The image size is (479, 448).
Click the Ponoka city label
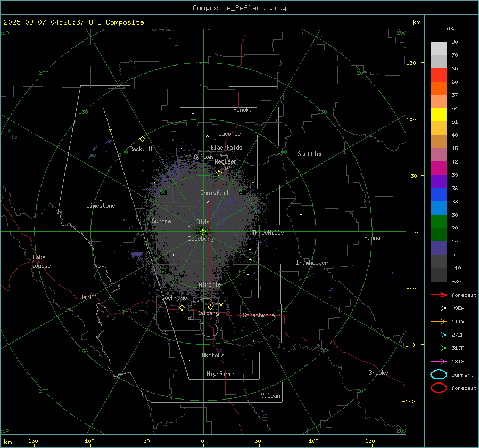click(x=243, y=110)
